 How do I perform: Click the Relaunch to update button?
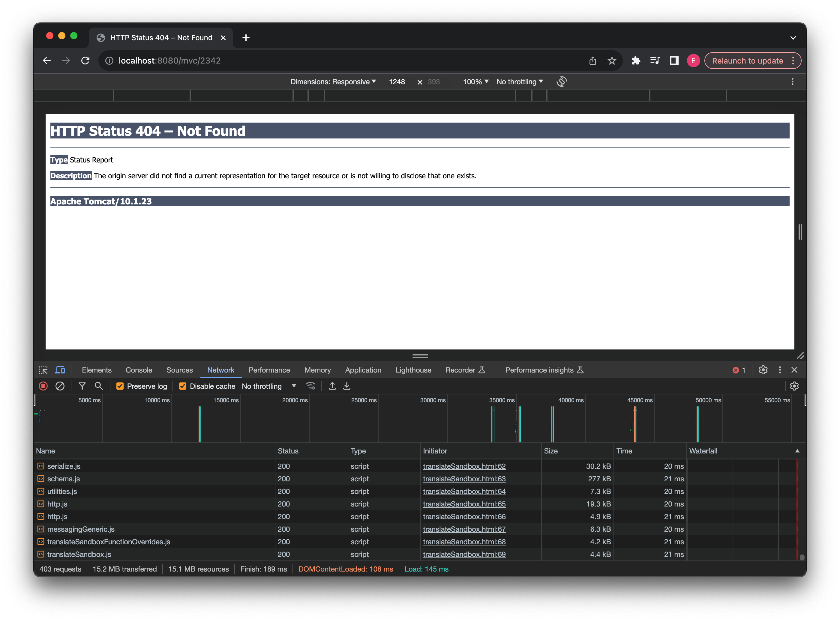pos(747,61)
